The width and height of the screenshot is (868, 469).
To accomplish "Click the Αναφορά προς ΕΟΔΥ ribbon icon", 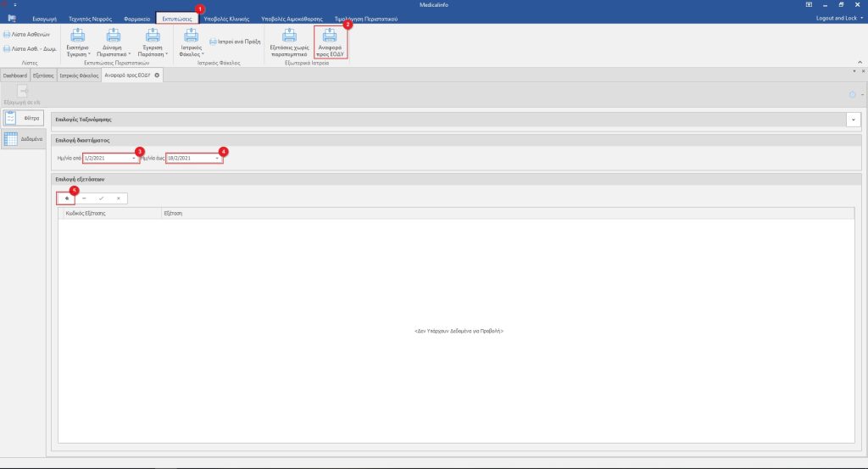I will click(x=330, y=39).
